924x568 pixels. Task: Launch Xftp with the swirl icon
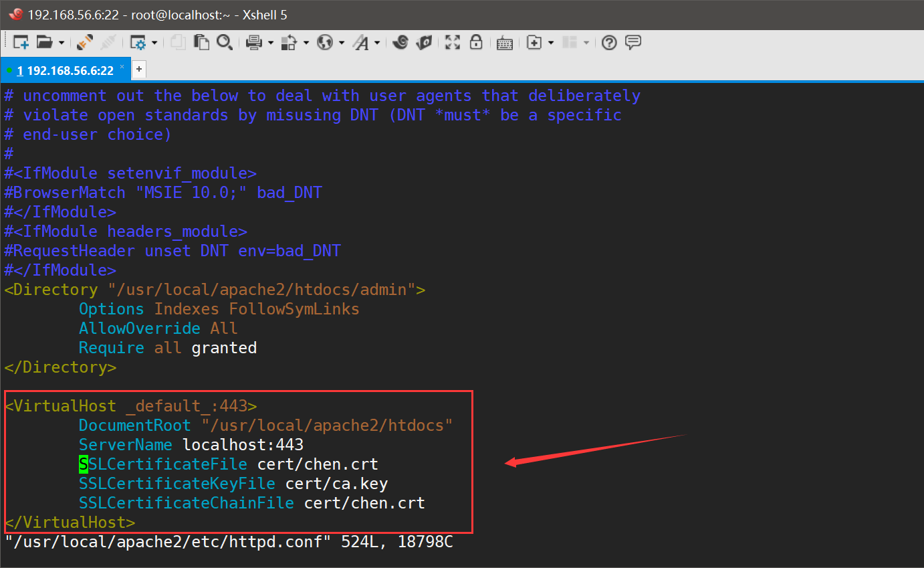[400, 43]
